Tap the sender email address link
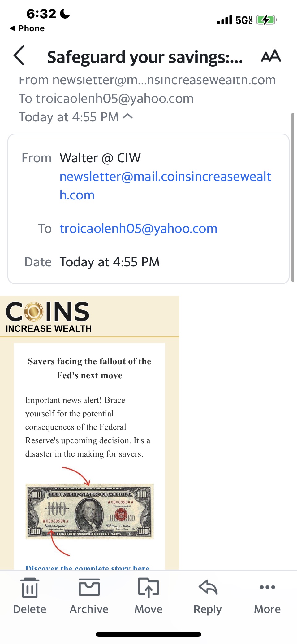The height and width of the screenshot is (644, 297). click(165, 185)
